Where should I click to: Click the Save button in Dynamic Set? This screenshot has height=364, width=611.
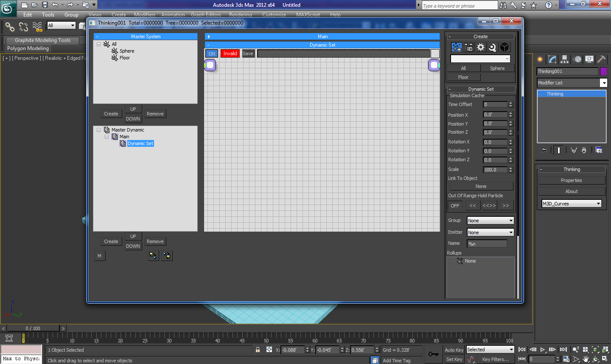pos(248,53)
